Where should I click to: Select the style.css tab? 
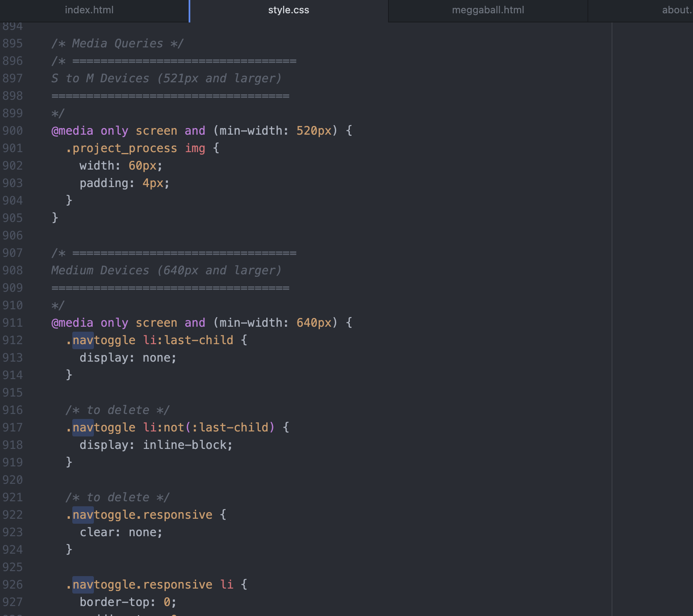pyautogui.click(x=289, y=10)
